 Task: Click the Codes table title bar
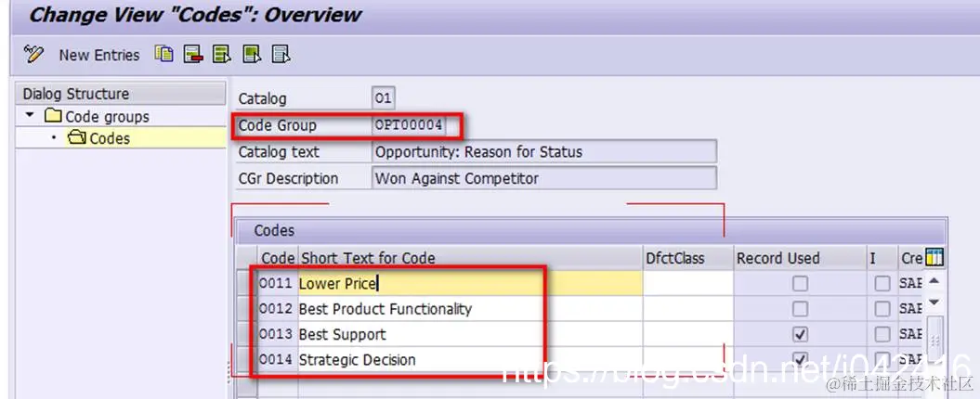[x=591, y=230]
